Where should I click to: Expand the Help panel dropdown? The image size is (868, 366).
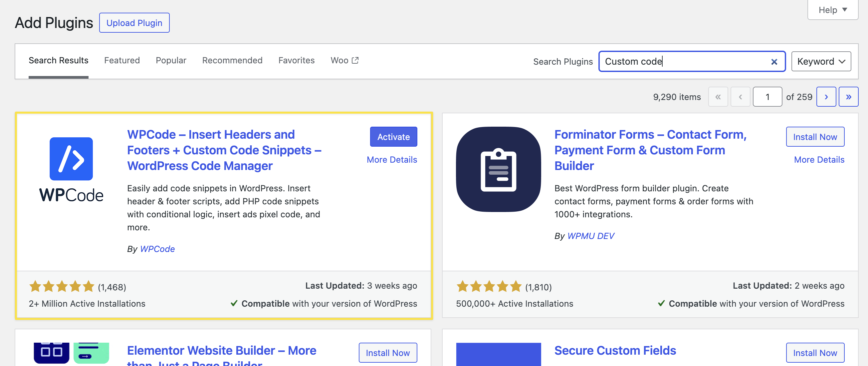(x=833, y=10)
